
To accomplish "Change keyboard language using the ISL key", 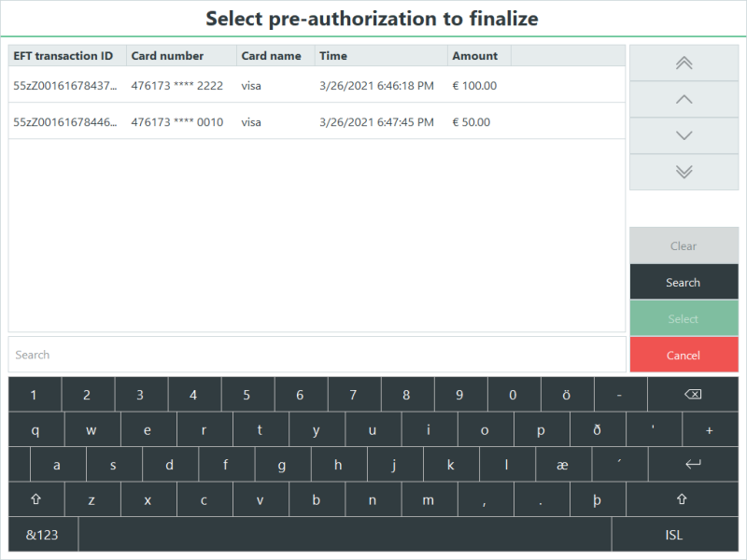I will click(x=674, y=535).
